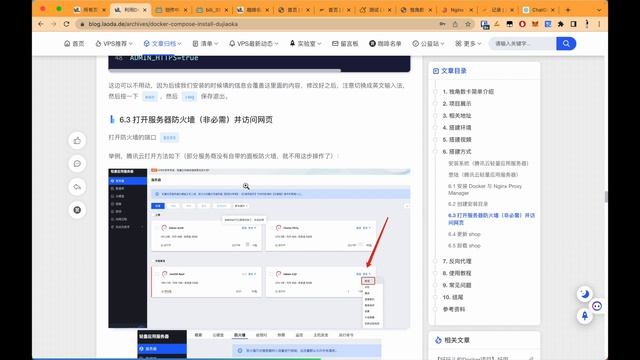Screen dimensions: 640x360
Task: Toggle dark mode with moon button
Action: (x=585, y=294)
